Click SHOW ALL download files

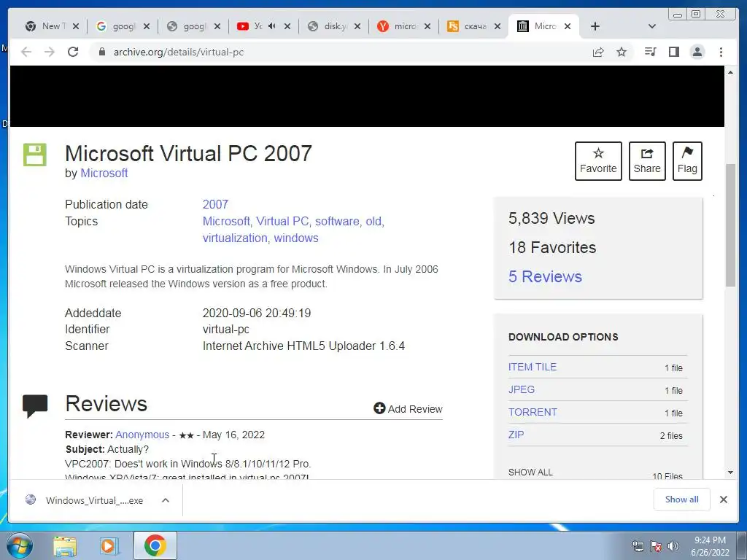tap(530, 472)
